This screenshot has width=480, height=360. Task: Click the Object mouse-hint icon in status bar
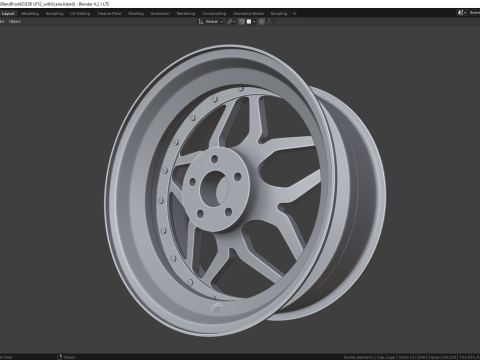60,357
